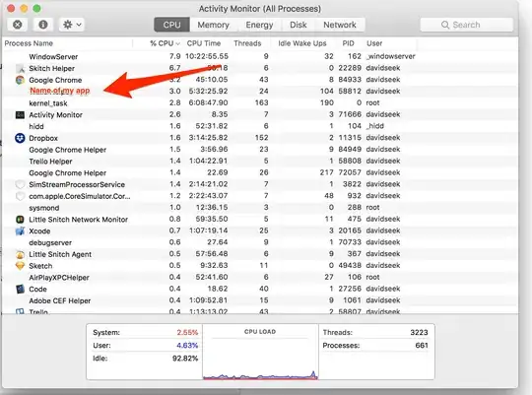Select the hidd process row
The image size is (532, 395).
click(x=260, y=126)
